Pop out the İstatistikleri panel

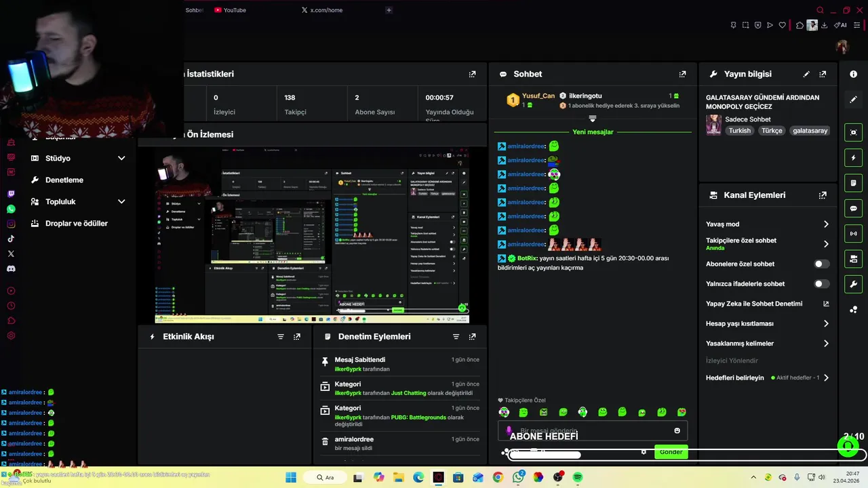click(x=472, y=74)
